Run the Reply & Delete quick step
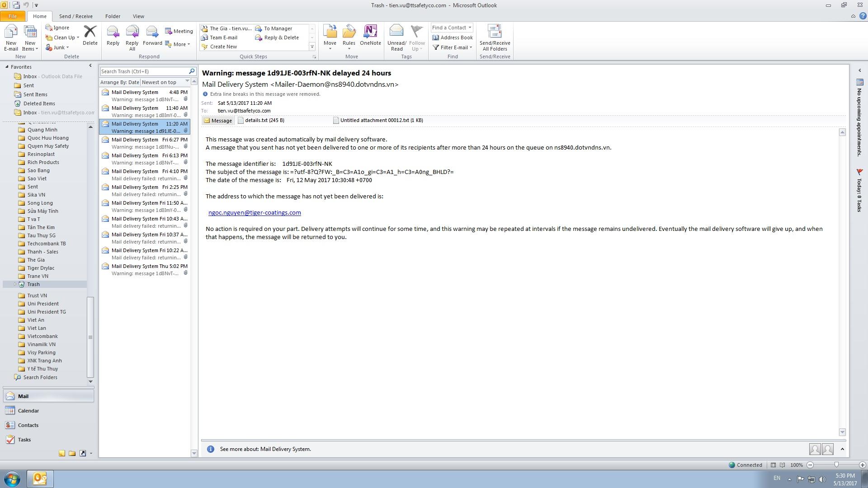The image size is (868, 488). tap(277, 38)
